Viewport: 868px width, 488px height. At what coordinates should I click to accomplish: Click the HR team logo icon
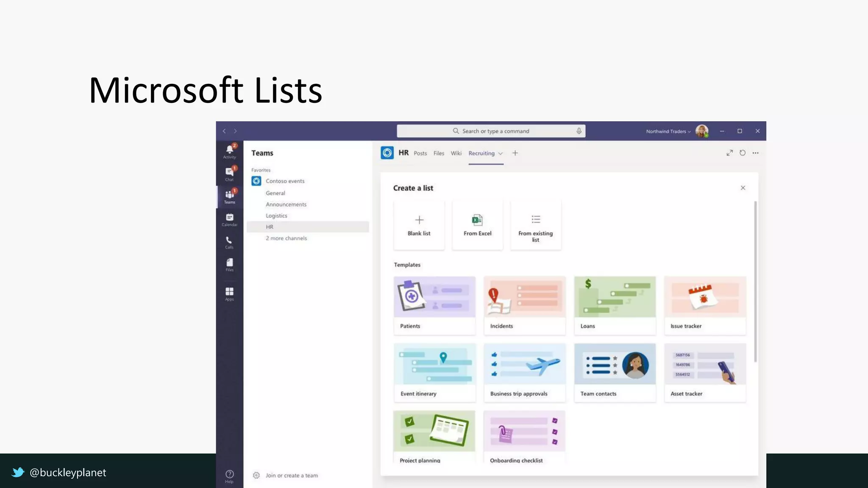[x=387, y=153]
